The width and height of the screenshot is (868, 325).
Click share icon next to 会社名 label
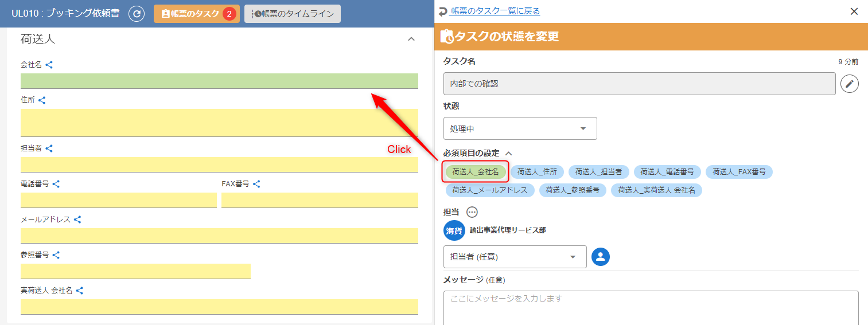coord(49,65)
